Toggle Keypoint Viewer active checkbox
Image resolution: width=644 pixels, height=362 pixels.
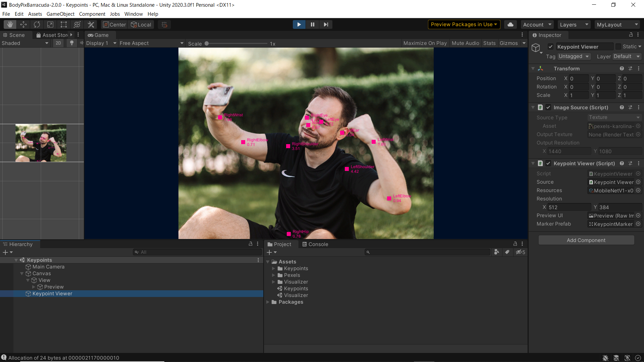550,47
